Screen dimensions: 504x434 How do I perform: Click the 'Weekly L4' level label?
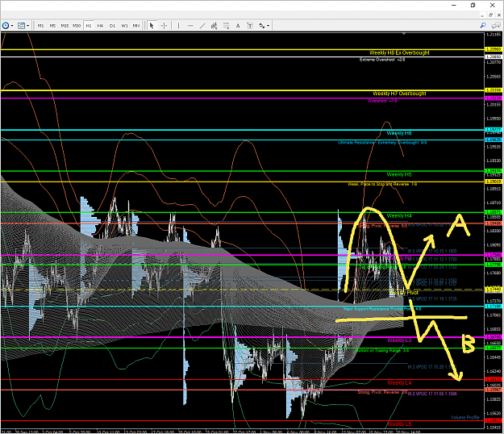[x=399, y=383]
